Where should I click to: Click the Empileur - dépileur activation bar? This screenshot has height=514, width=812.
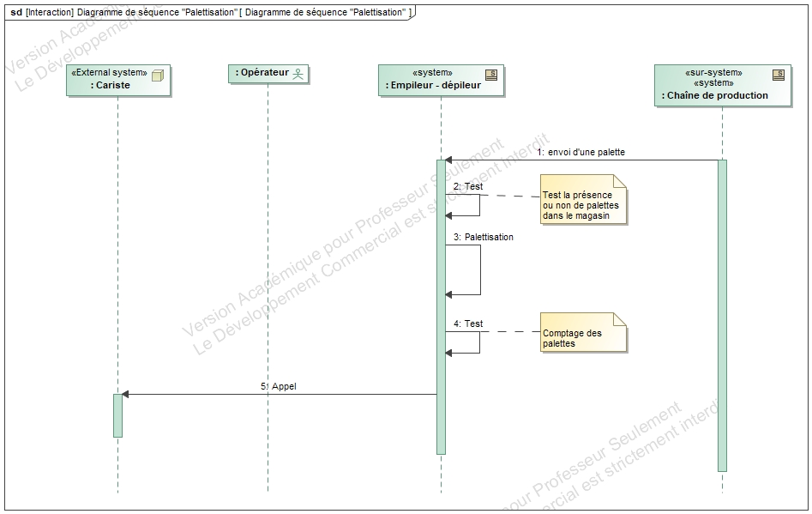[x=441, y=306]
